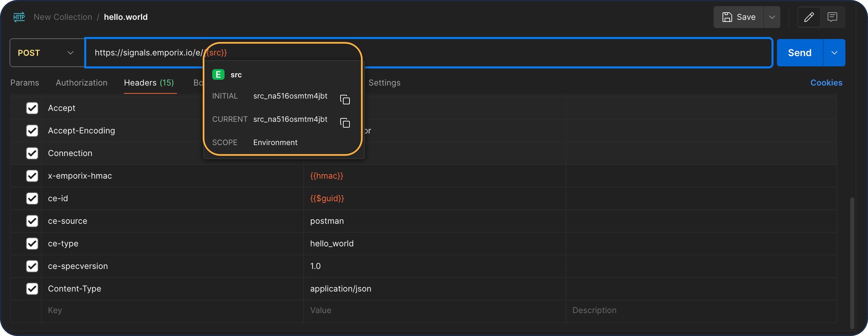Uncheck the Accept header checkbox
Image resolution: width=868 pixels, height=336 pixels.
(32, 108)
